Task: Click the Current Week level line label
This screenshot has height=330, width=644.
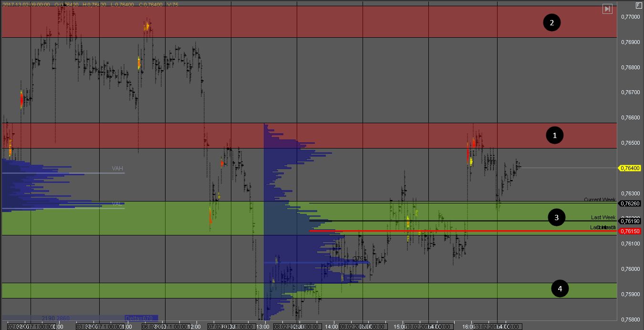Action: 600,200
